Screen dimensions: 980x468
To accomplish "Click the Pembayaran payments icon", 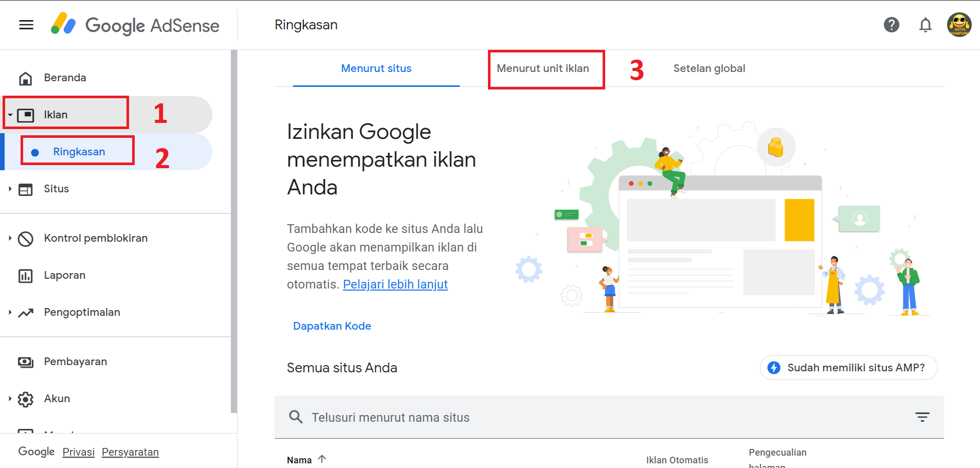I will pos(25,362).
